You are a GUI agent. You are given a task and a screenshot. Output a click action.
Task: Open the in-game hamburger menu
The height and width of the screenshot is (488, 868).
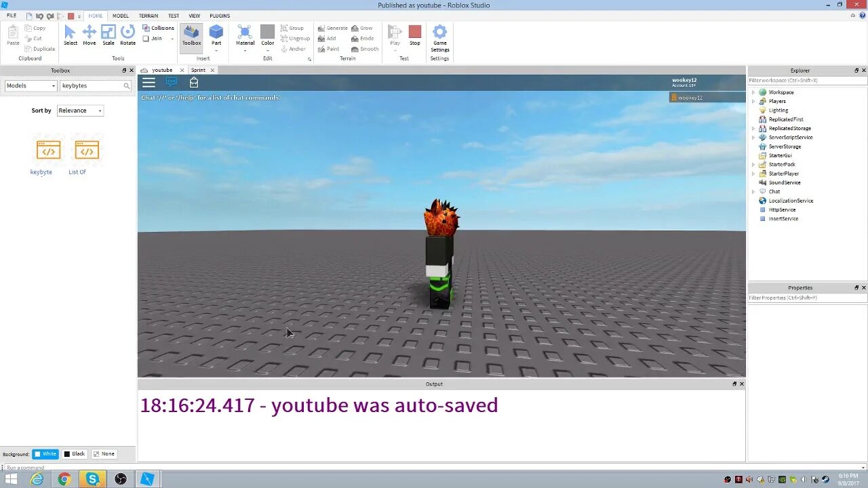149,83
